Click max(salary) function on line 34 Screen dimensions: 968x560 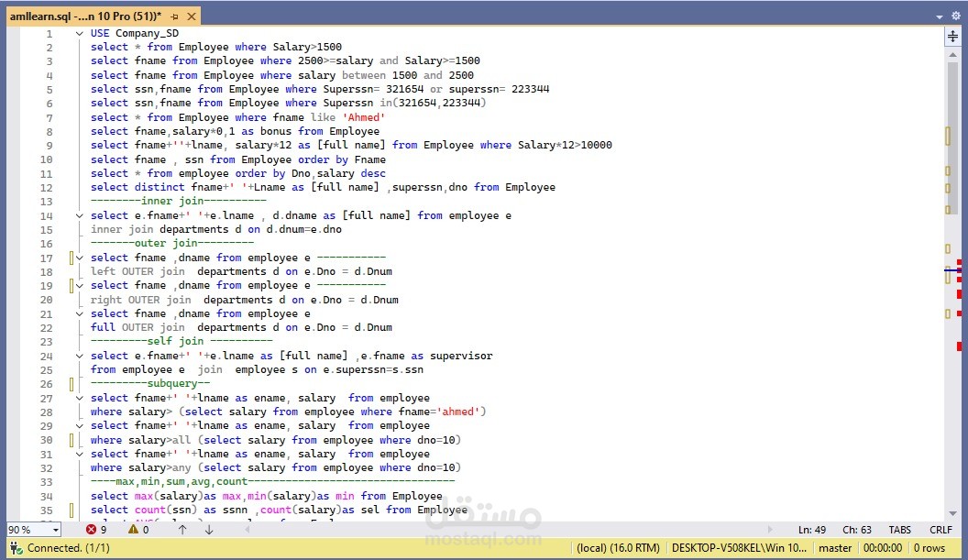click(170, 496)
